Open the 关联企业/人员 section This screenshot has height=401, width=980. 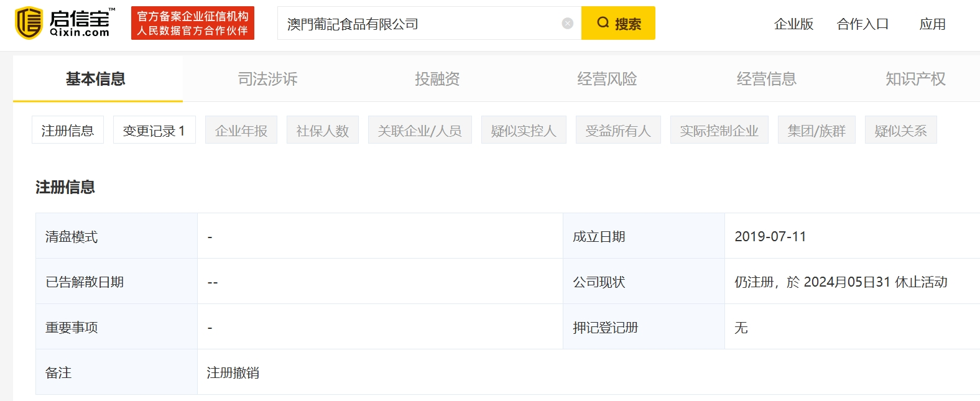click(x=420, y=131)
